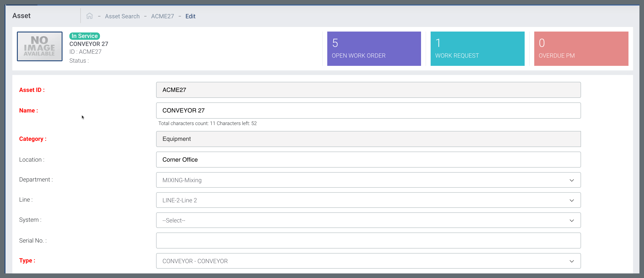Click into the Name input field
Screen dimensions: 644x278
[368, 110]
